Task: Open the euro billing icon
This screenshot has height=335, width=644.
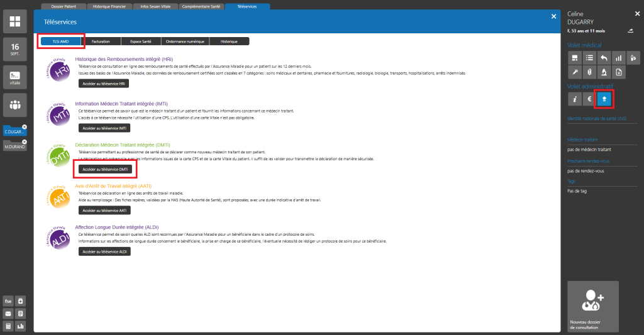Action: pos(589,99)
